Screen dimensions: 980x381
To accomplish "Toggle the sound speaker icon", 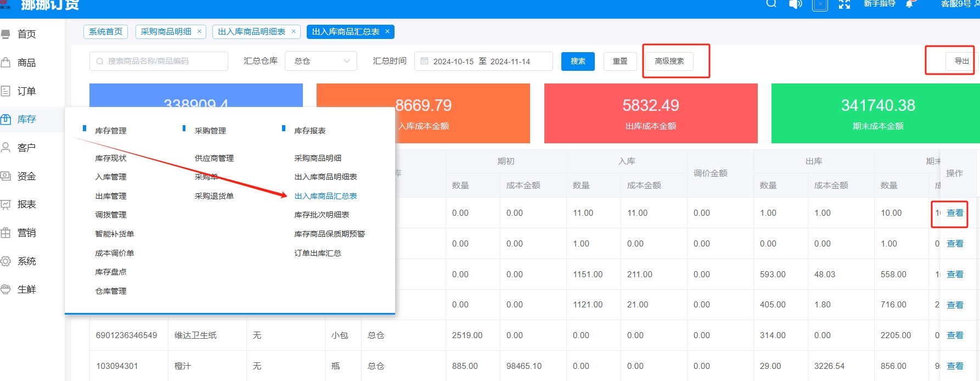I will [795, 4].
